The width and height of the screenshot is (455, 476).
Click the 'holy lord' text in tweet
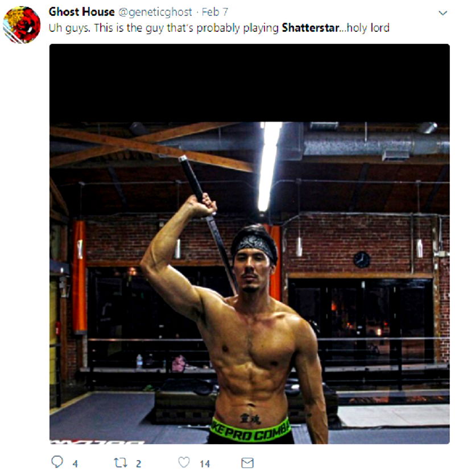point(368,28)
